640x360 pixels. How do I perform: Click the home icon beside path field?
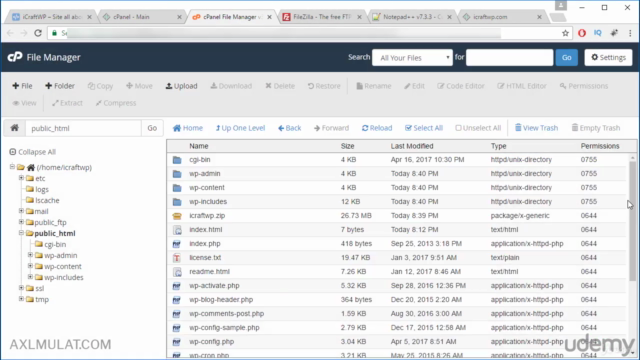(15, 128)
